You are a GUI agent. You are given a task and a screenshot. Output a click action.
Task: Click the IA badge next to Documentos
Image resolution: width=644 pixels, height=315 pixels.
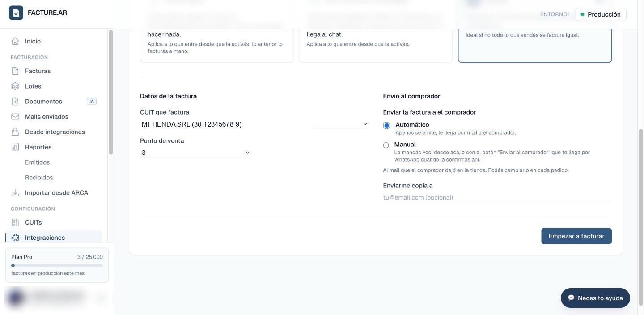tap(92, 102)
